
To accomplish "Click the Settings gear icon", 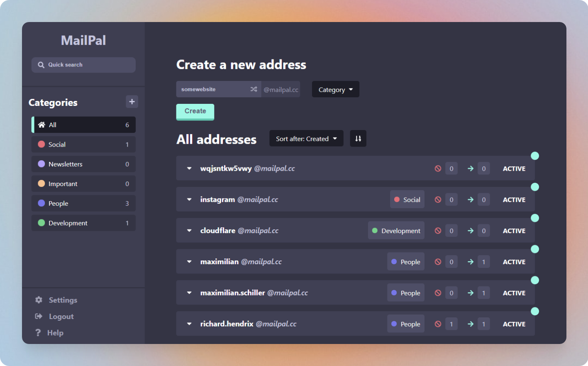I will coord(39,300).
